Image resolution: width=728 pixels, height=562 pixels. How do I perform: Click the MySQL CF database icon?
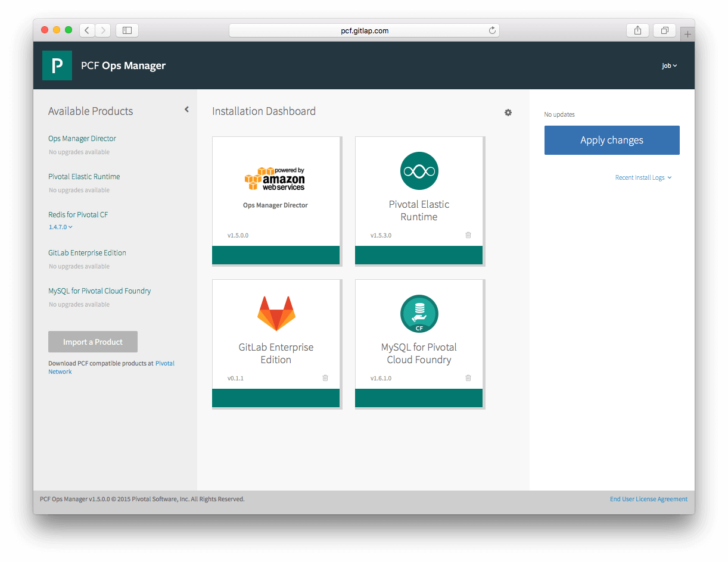pos(419,314)
